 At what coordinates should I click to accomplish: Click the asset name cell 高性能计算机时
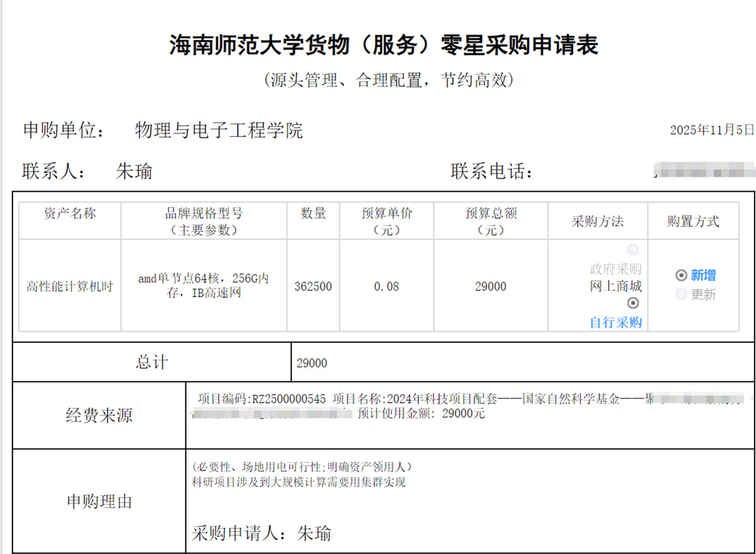(70, 287)
